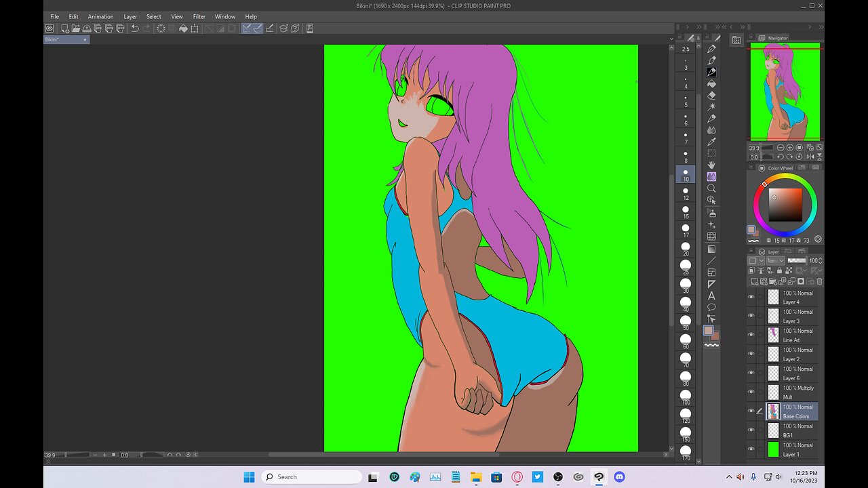868x488 pixels.
Task: Hide Layer 4 with eye icon
Action: tap(751, 297)
